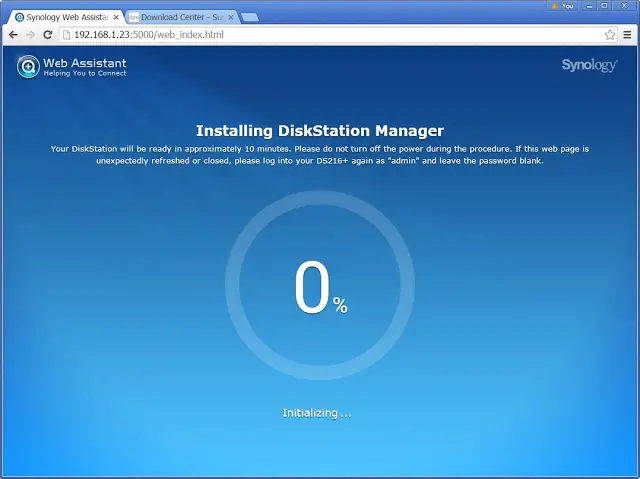Switch to the Synology Web Assistant tab
Image resolution: width=640 pixels, height=479 pixels.
click(x=67, y=17)
